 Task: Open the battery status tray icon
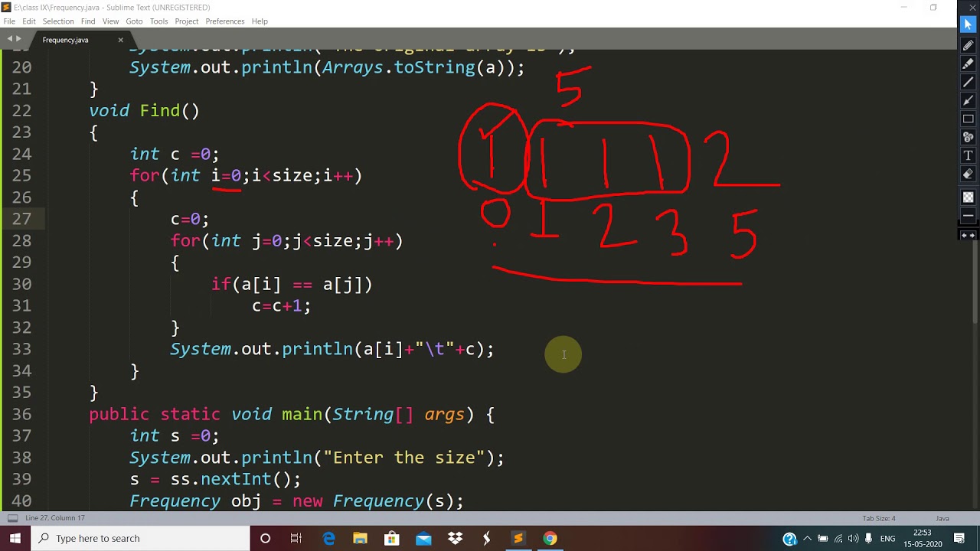coord(823,538)
